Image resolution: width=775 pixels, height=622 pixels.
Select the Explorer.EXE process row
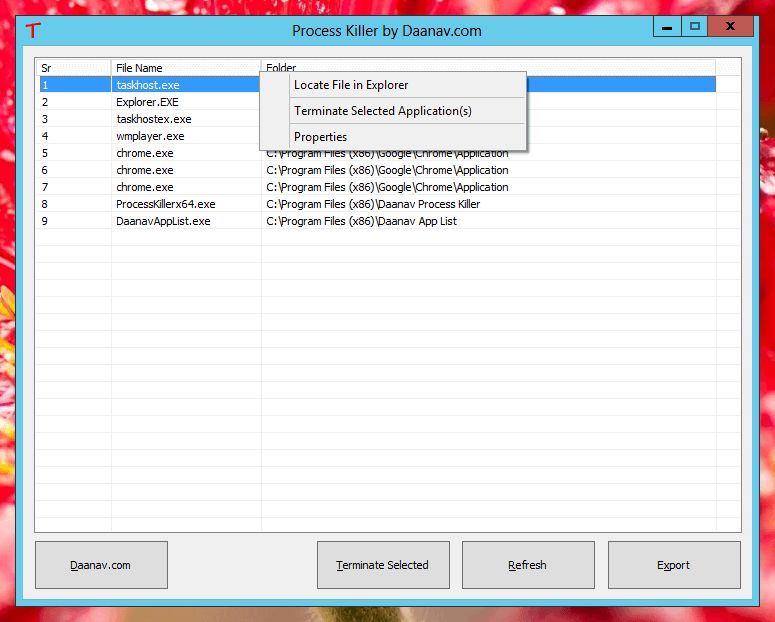coord(147,102)
